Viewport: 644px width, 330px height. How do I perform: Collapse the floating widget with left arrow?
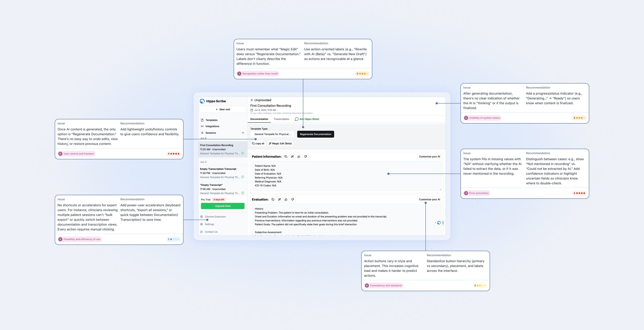(435, 223)
